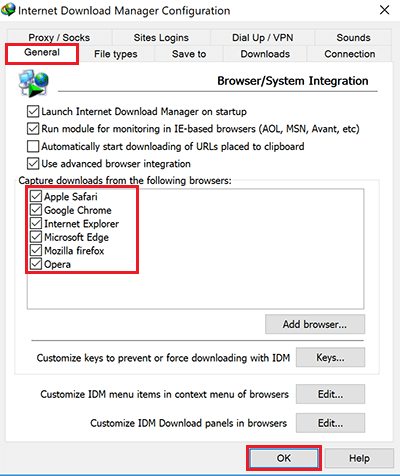Select Internet Explorer label in browser list
400x476 pixels.
[x=81, y=224]
